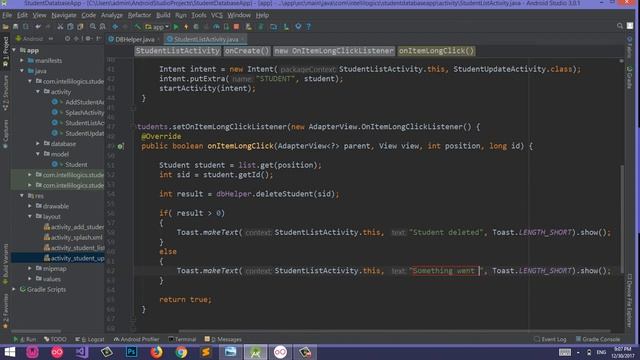Viewport: 640px width, 360px height.
Task: Open the Android project view dropdown
Action: [34, 39]
